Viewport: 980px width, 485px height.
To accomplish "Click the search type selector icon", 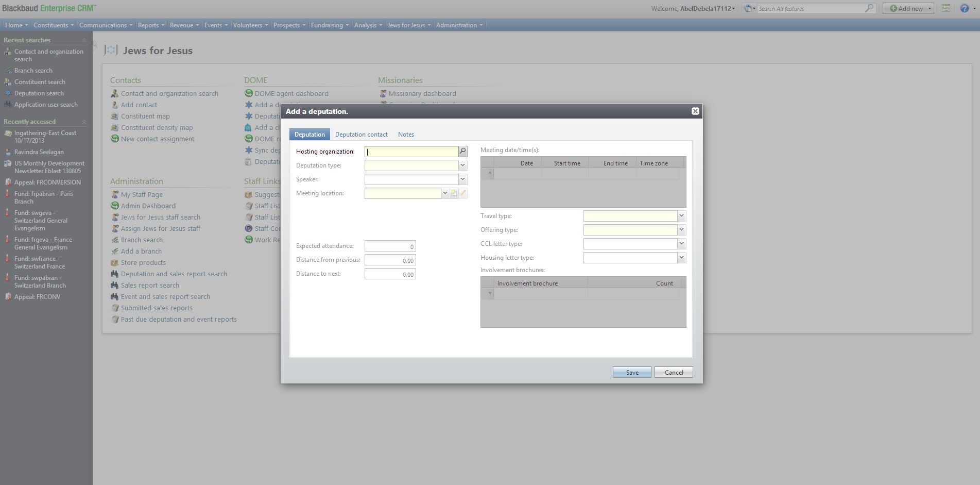I will click(x=749, y=8).
